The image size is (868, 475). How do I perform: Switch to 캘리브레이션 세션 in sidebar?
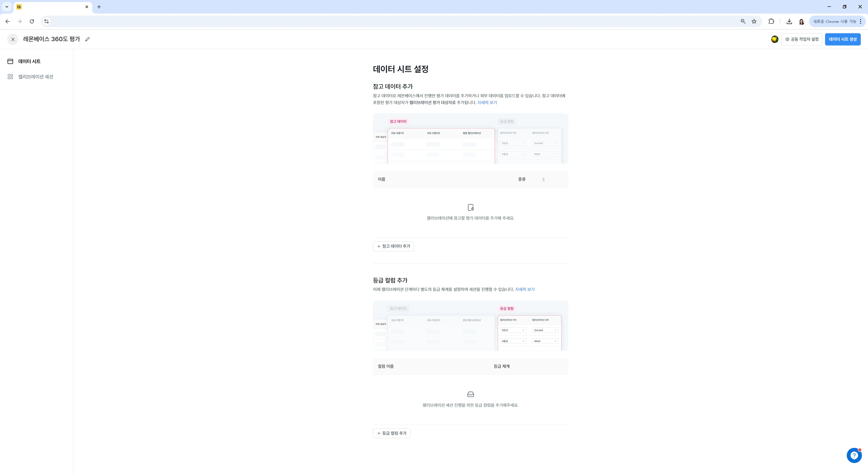pyautogui.click(x=35, y=77)
